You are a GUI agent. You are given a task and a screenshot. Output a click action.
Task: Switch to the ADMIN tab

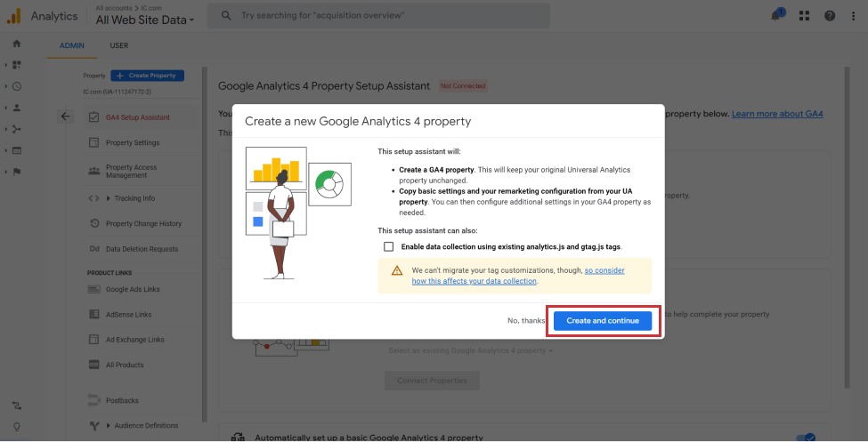(72, 45)
